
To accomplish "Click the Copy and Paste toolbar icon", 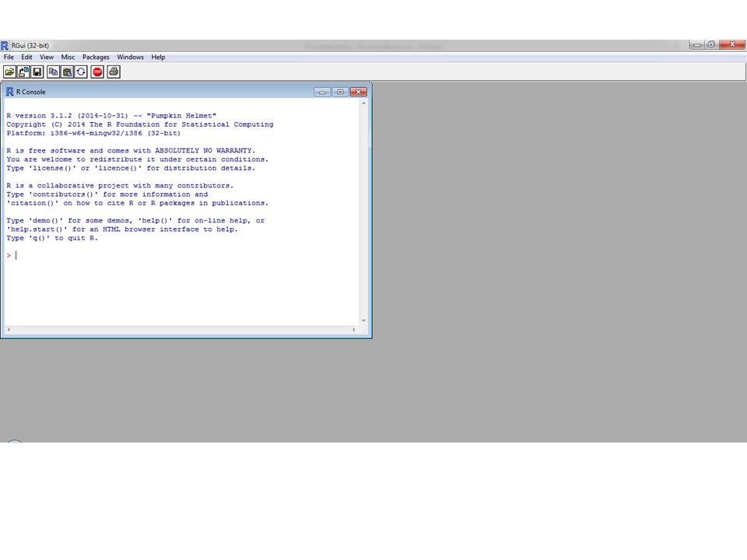I will coord(81,72).
